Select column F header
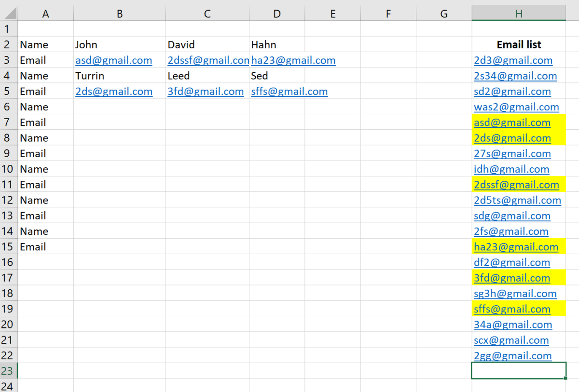The height and width of the screenshot is (392, 579). click(388, 14)
